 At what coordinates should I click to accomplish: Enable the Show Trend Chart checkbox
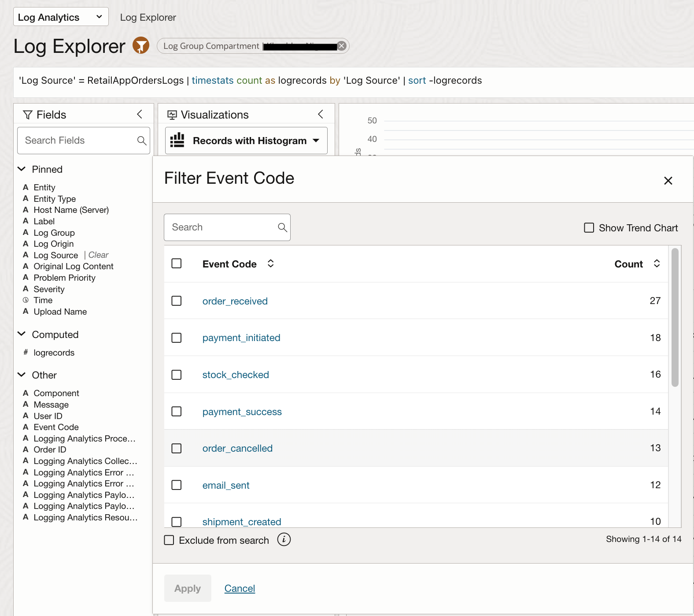pyautogui.click(x=589, y=228)
